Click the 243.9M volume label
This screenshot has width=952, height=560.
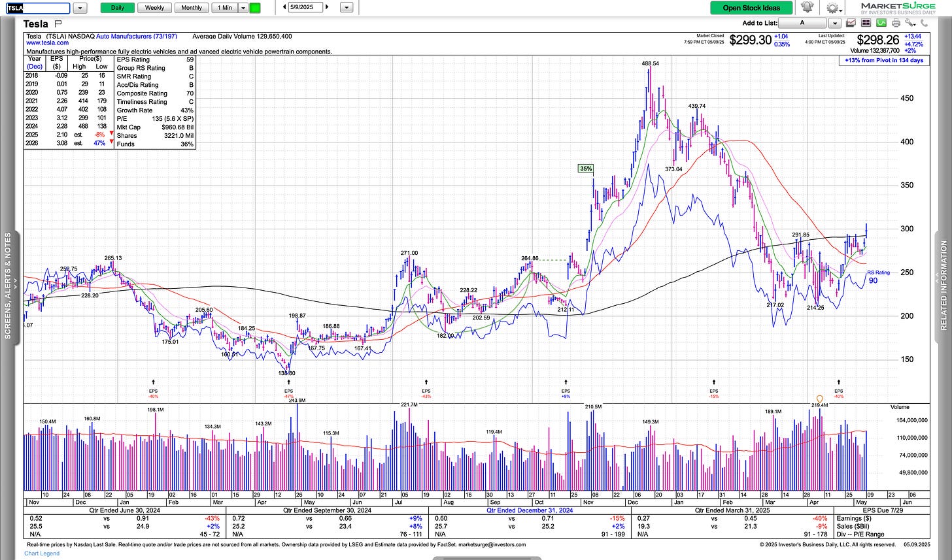pyautogui.click(x=297, y=401)
